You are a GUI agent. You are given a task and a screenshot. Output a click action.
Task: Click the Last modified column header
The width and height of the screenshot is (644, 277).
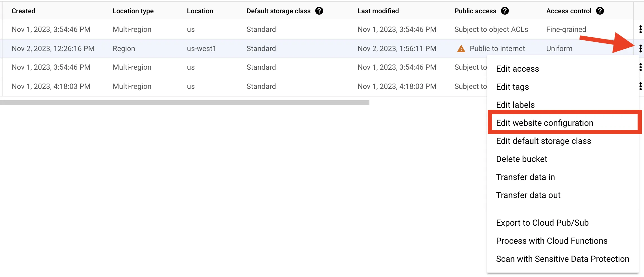[x=378, y=11]
